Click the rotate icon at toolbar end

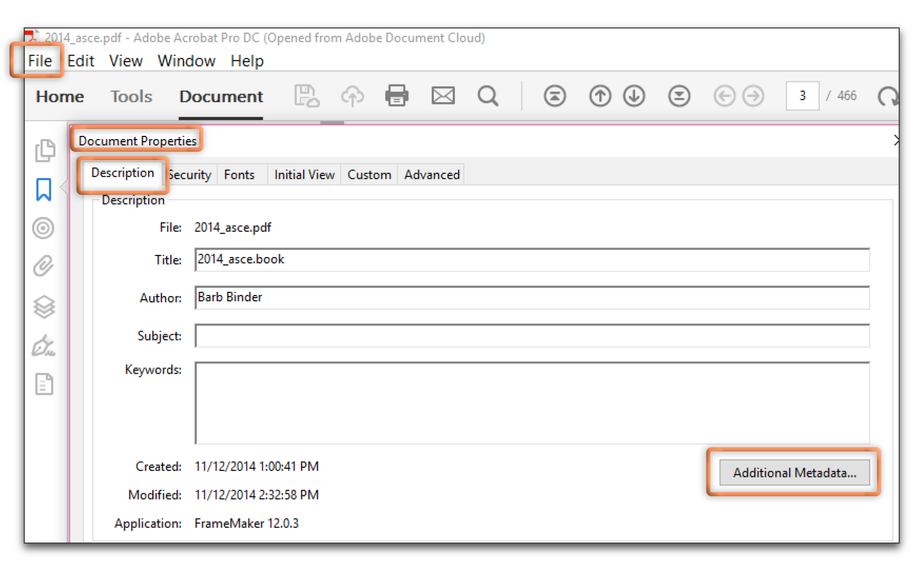(x=888, y=96)
